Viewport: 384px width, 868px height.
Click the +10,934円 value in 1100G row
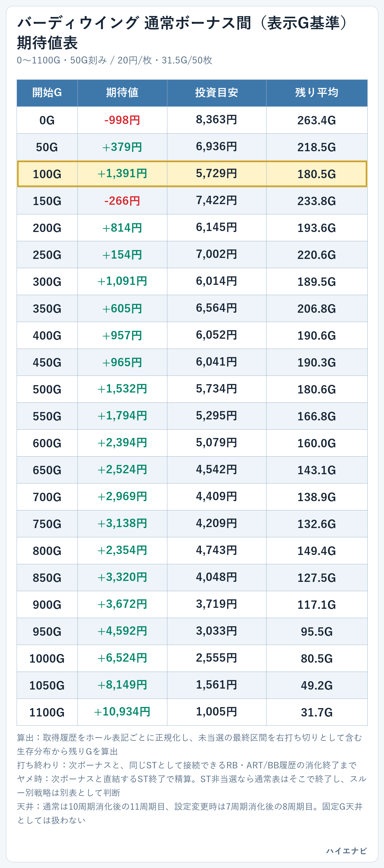coord(122,712)
